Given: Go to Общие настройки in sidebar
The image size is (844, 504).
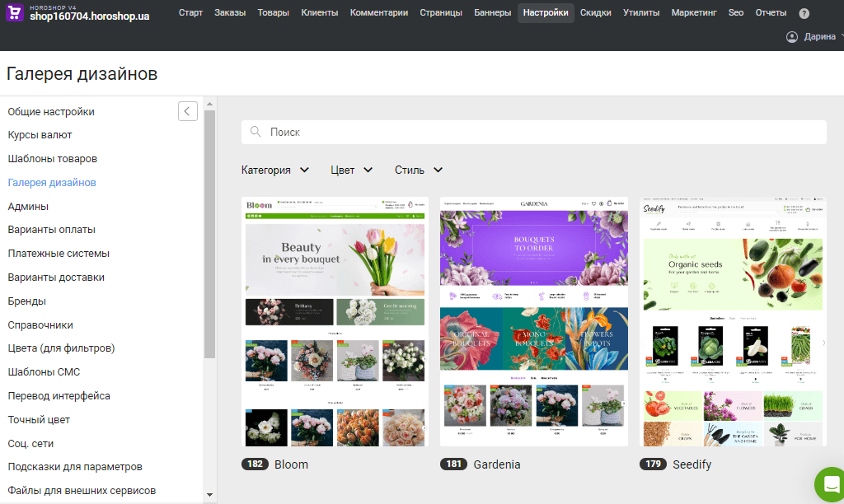Looking at the screenshot, I should (x=51, y=112).
